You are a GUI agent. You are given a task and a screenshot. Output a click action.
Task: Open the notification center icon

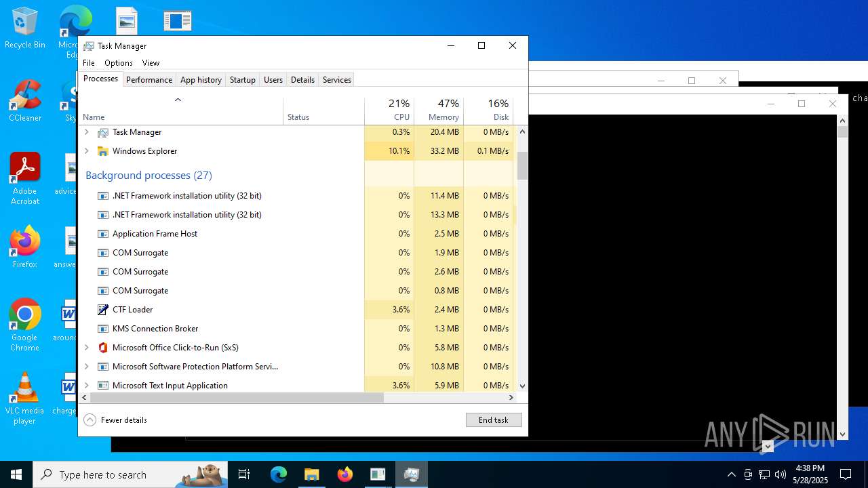click(846, 474)
